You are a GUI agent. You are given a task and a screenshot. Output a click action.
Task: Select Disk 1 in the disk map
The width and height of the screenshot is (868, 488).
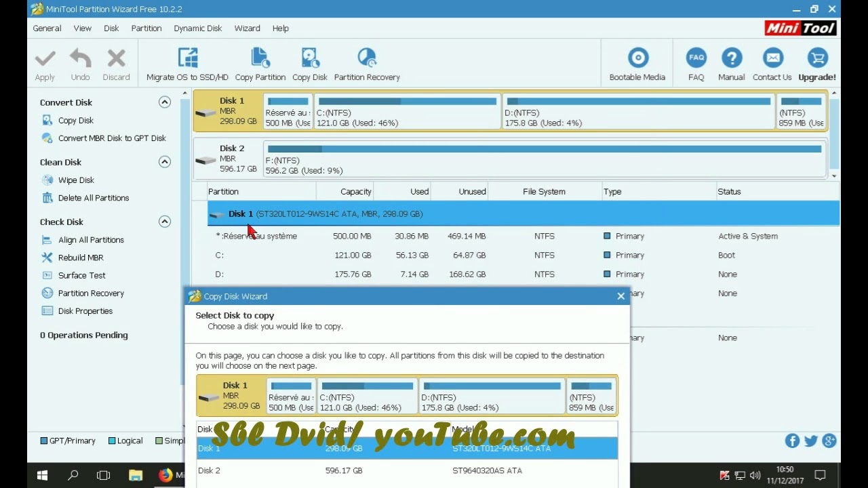click(228, 111)
